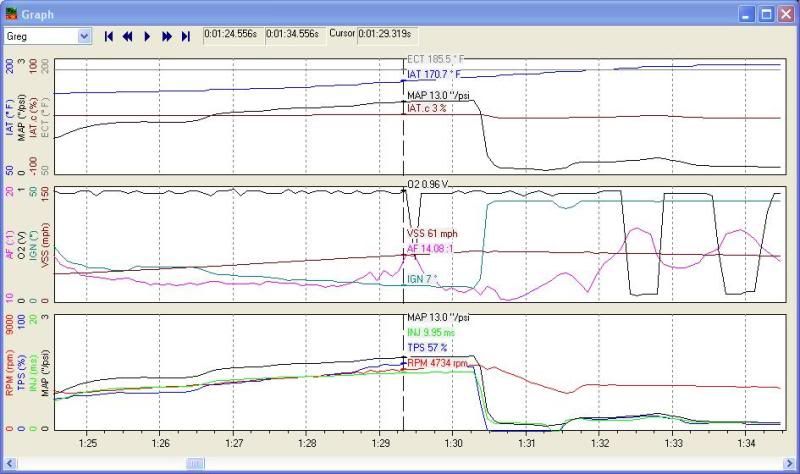
Task: Click the 0:01:24.556s start time field
Action: click(x=231, y=33)
